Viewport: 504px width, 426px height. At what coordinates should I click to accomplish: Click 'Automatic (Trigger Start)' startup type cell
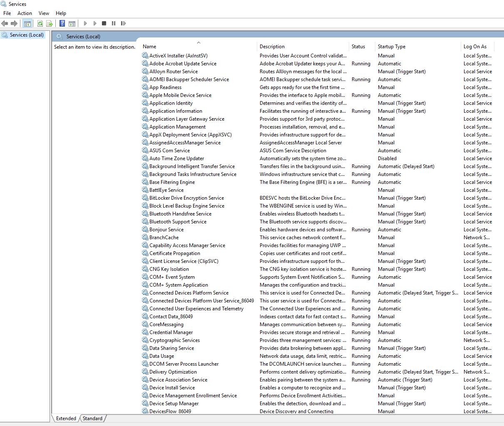point(405,380)
